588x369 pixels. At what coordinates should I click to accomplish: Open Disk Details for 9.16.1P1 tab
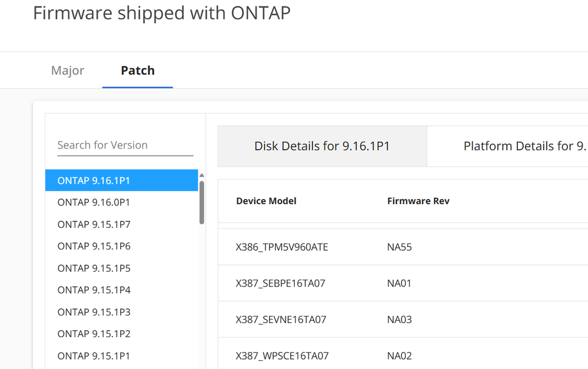(322, 146)
